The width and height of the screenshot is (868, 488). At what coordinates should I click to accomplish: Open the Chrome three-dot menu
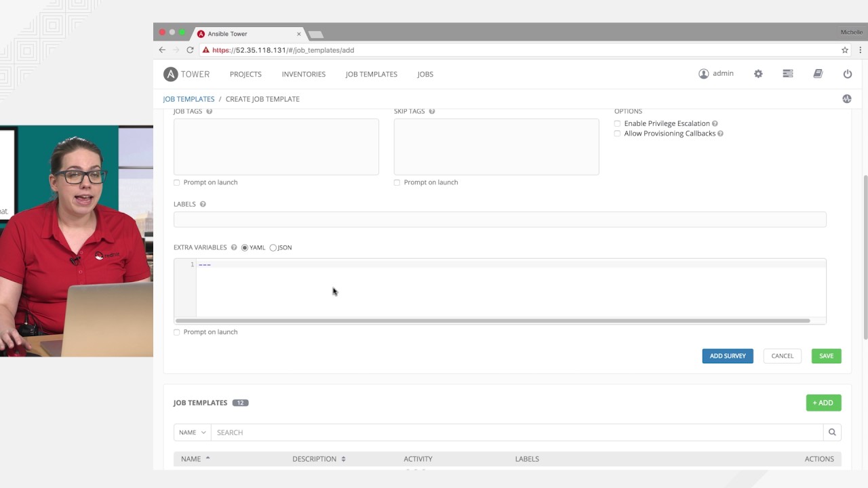pos(861,50)
